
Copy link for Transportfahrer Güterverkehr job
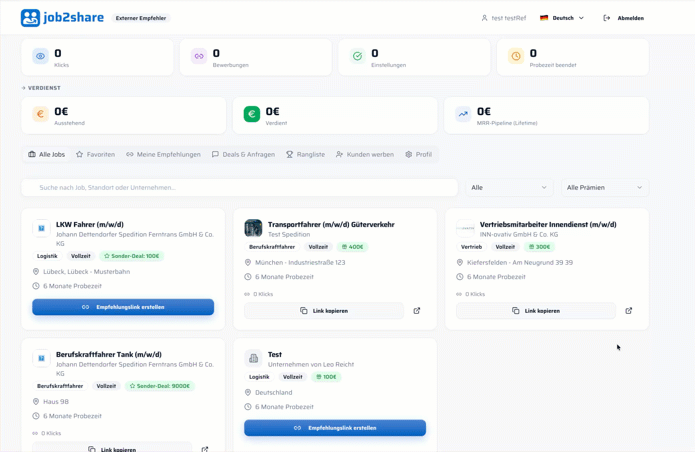324,311
